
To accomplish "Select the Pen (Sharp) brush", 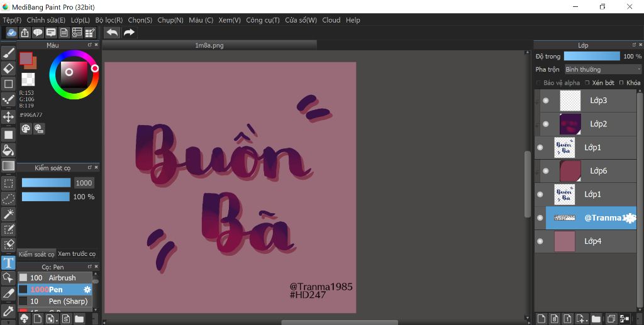I will 55,301.
